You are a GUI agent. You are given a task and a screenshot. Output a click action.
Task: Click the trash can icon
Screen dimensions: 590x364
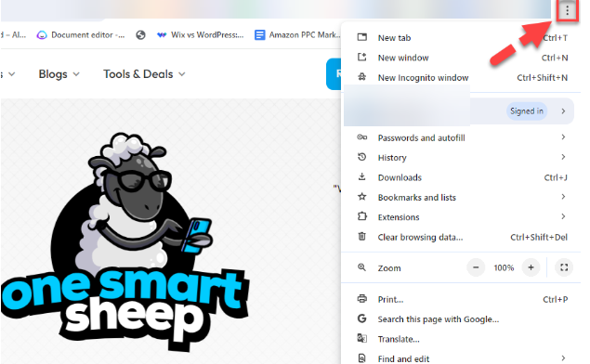(362, 237)
